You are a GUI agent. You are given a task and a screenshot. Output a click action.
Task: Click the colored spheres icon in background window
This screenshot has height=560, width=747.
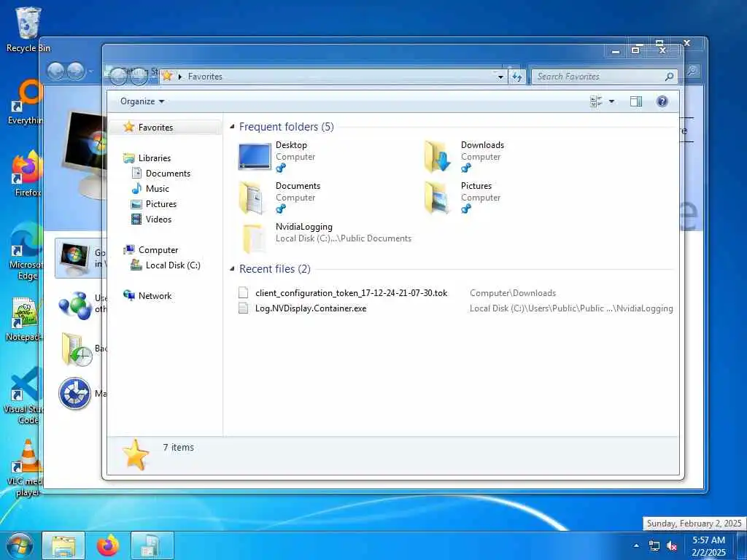click(x=75, y=305)
